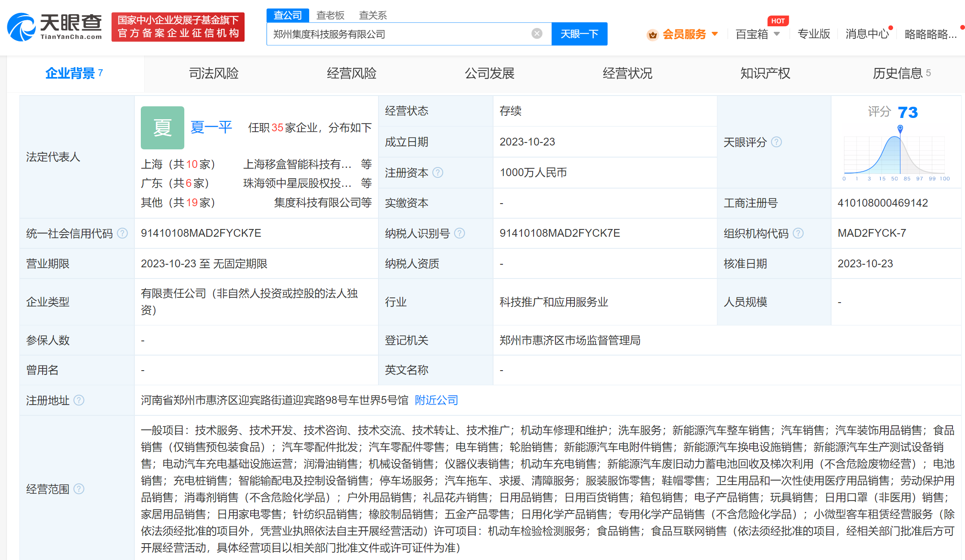Open the 司法风险 tab
The height and width of the screenshot is (560, 965).
tap(214, 73)
